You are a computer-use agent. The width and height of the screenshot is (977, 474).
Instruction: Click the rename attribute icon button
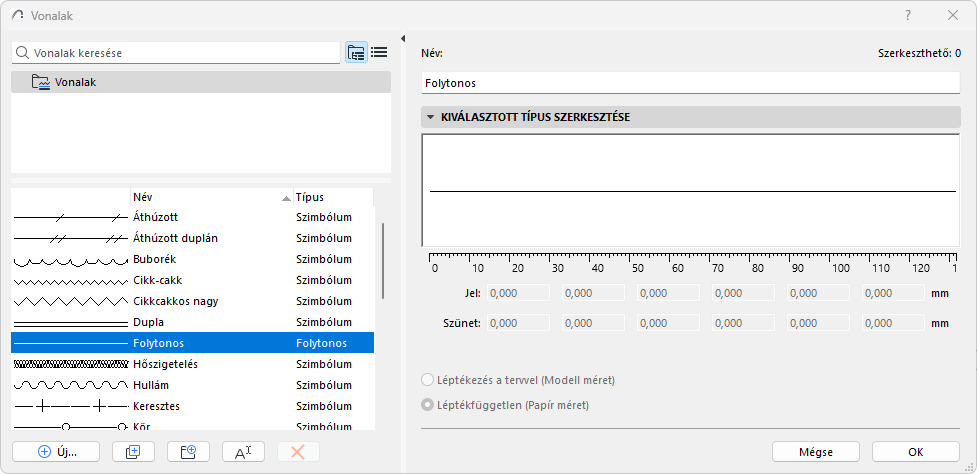pos(244,452)
